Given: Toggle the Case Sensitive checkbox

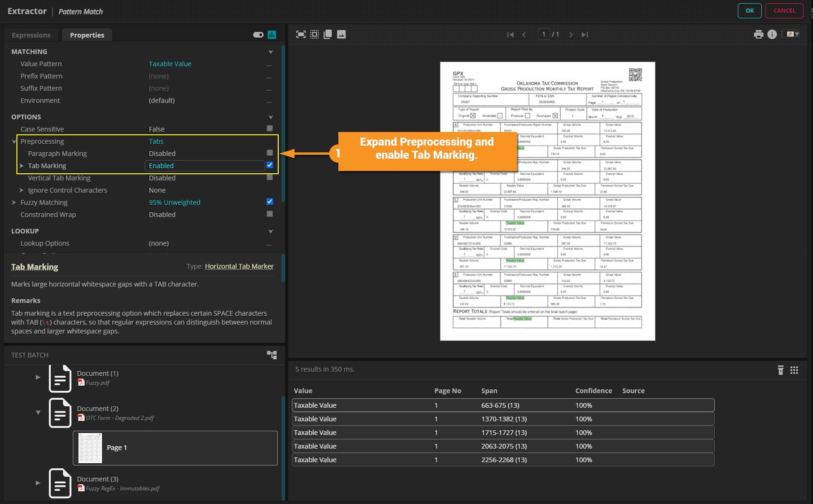Looking at the screenshot, I should [x=270, y=128].
